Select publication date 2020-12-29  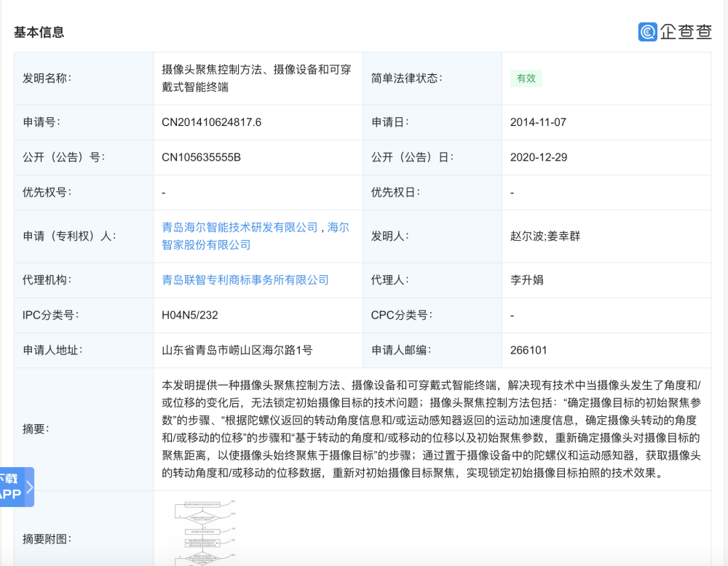point(539,157)
